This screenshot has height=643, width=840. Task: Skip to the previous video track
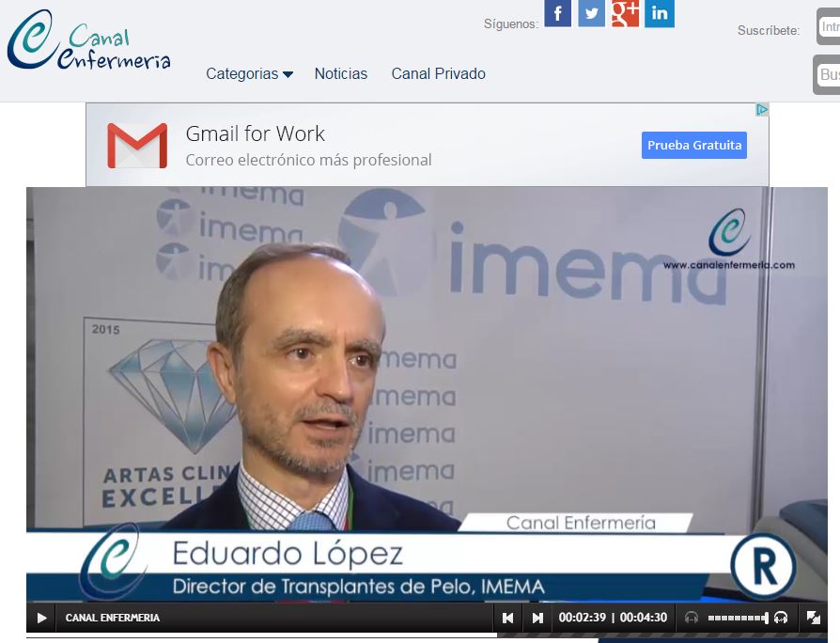click(x=508, y=618)
